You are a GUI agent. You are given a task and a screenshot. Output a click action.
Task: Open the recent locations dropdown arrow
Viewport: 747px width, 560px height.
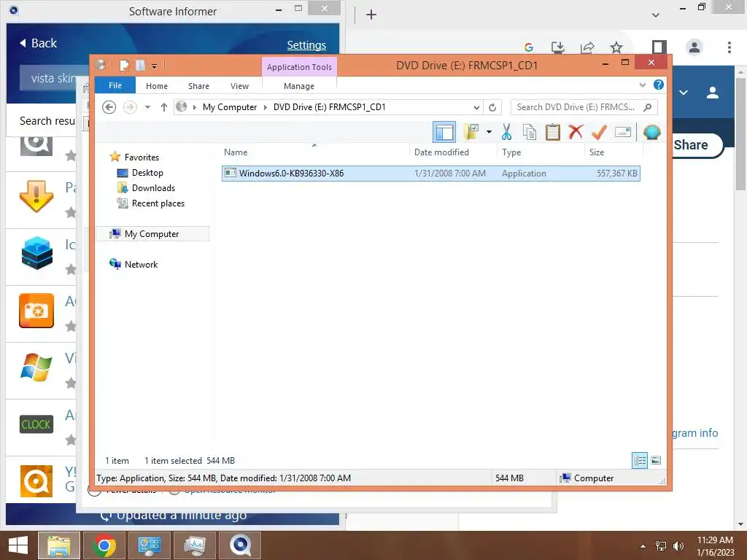click(147, 107)
